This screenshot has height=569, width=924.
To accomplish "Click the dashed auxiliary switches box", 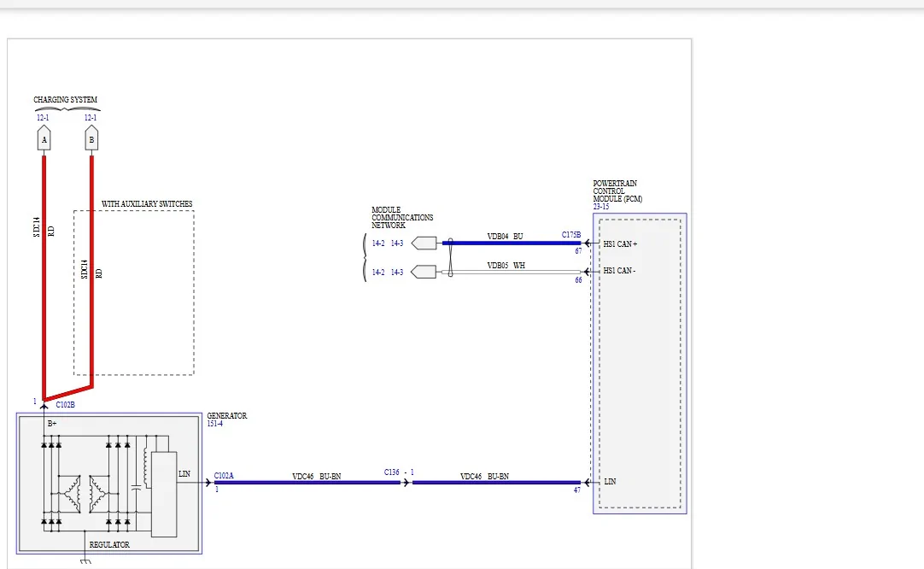I will (x=134, y=292).
